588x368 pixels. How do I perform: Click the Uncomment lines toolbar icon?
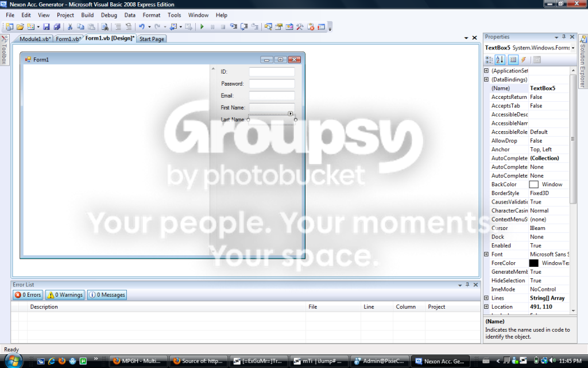[129, 26]
